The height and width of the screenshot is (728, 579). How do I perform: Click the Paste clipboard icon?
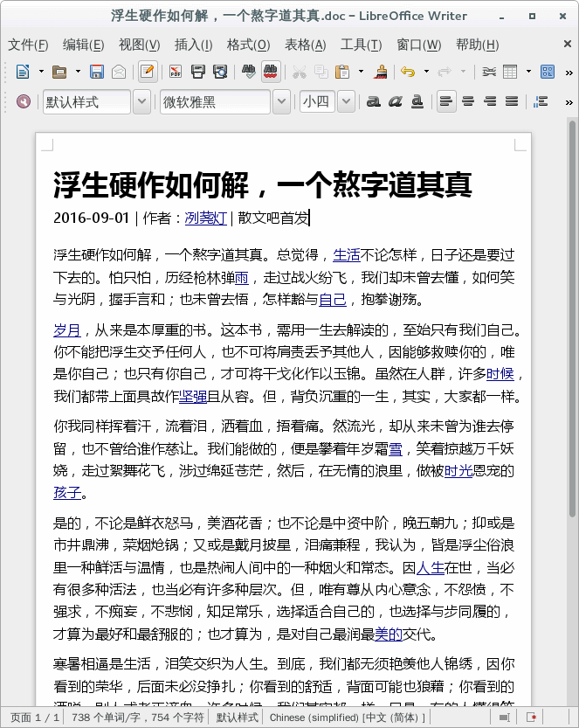[x=342, y=72]
